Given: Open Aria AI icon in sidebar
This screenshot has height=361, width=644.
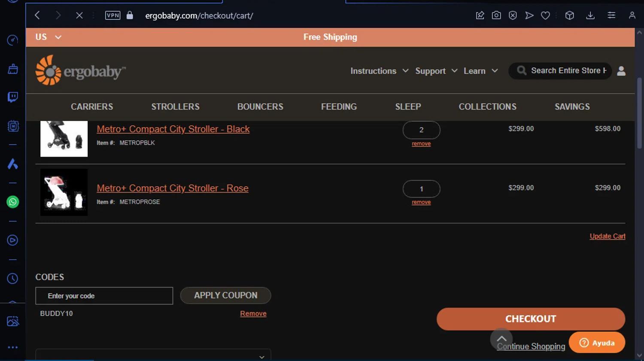Looking at the screenshot, I should [13, 164].
